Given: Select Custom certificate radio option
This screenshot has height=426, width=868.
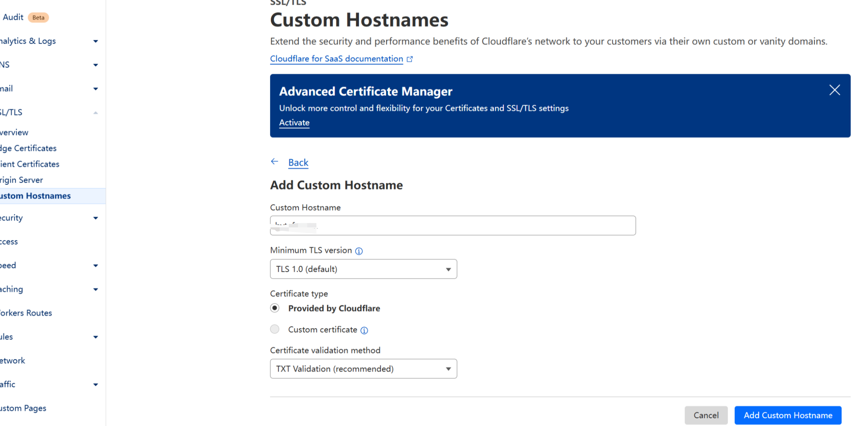Looking at the screenshot, I should point(275,329).
